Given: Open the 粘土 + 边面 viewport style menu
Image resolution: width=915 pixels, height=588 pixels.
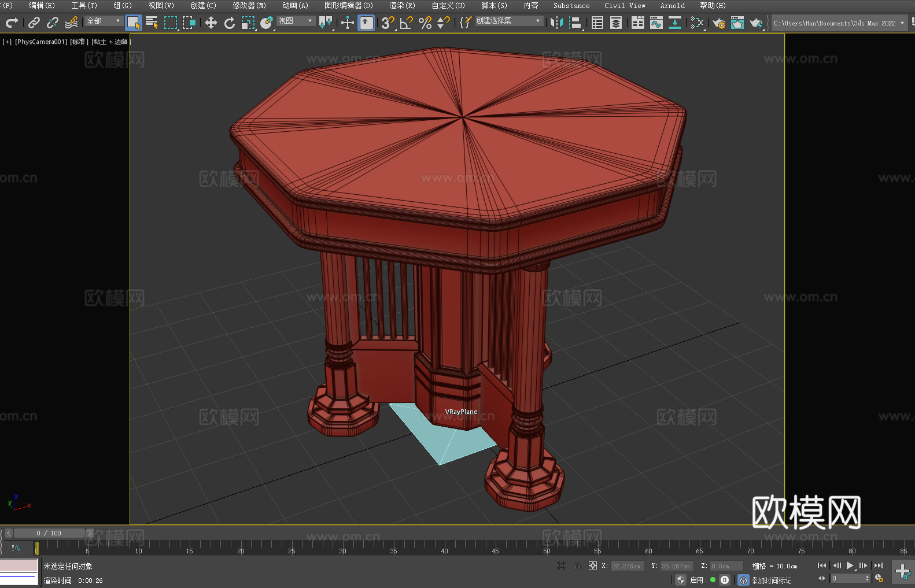Looking at the screenshot, I should (x=110, y=42).
